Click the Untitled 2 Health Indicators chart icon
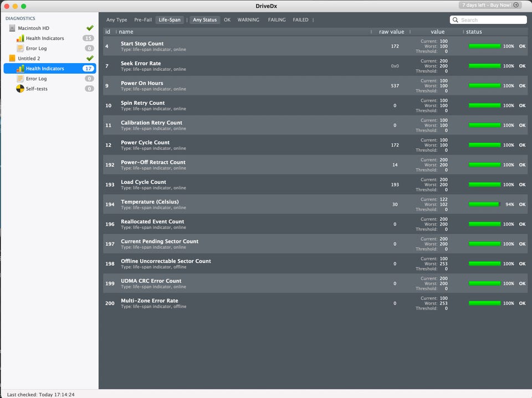The width and height of the screenshot is (532, 398). pos(21,69)
